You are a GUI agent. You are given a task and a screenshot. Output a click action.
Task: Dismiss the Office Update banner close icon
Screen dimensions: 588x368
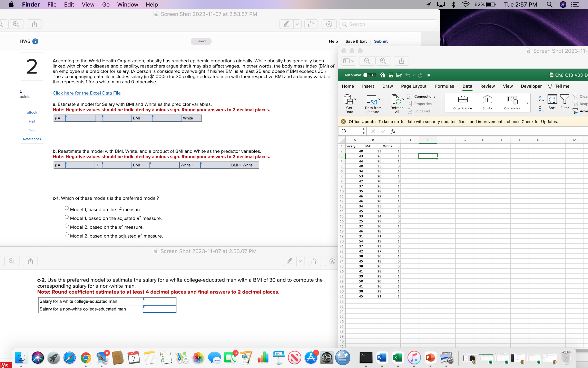tap(343, 121)
